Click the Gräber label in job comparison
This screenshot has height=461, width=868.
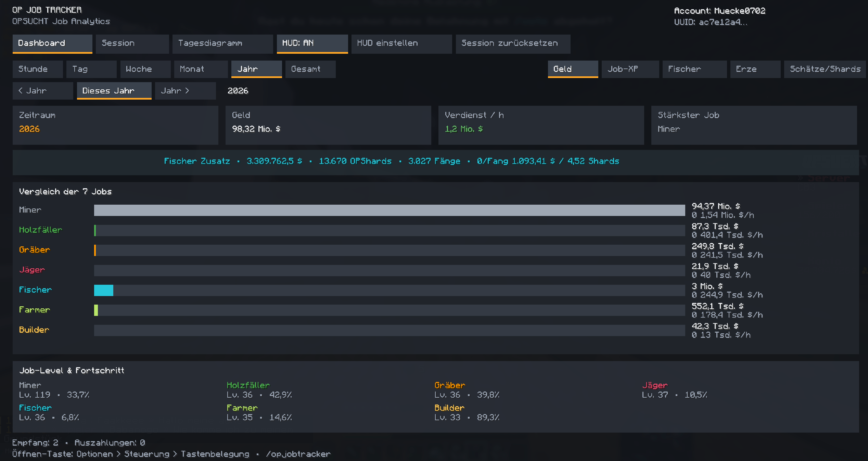[x=34, y=250]
